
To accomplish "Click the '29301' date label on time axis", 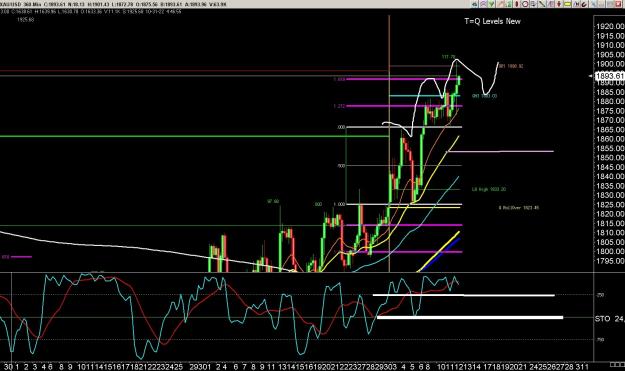I will [199, 366].
